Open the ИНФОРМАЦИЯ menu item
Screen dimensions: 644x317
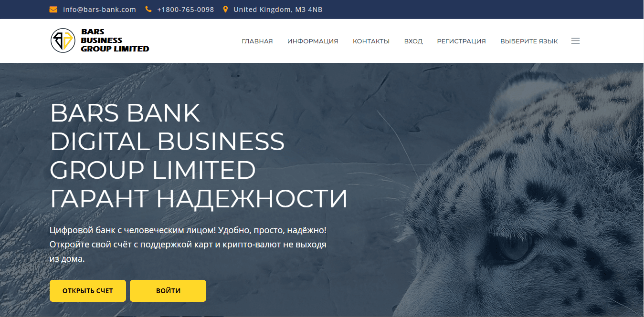click(313, 41)
